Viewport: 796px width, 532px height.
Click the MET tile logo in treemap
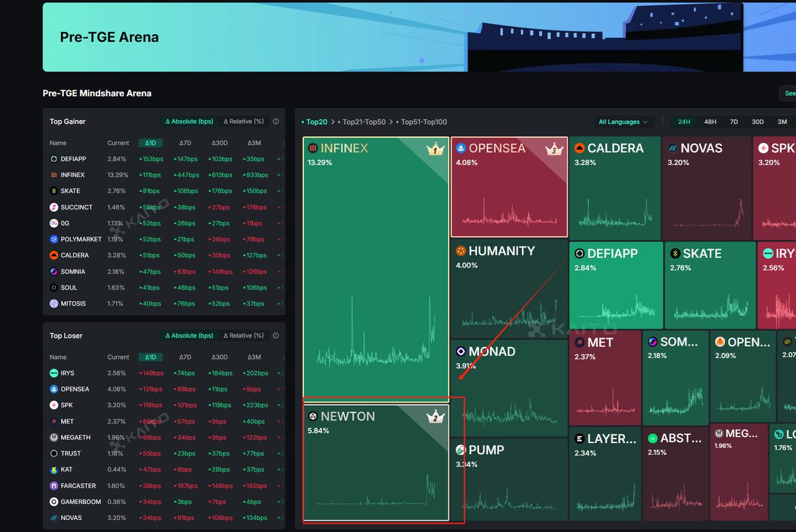coord(580,343)
